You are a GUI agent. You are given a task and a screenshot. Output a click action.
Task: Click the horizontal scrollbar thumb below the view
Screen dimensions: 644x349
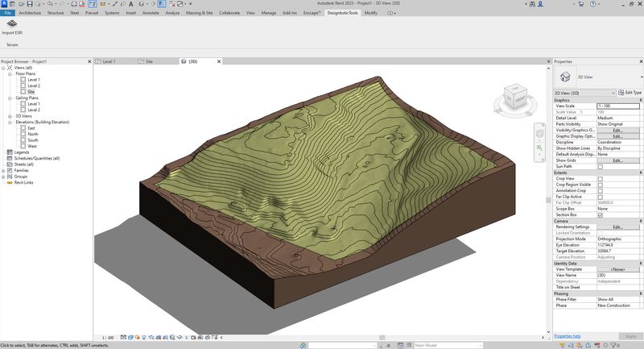point(382,338)
